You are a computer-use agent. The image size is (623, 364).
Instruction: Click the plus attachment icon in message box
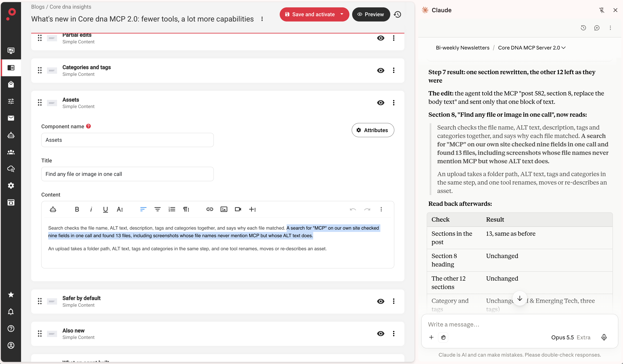431,337
